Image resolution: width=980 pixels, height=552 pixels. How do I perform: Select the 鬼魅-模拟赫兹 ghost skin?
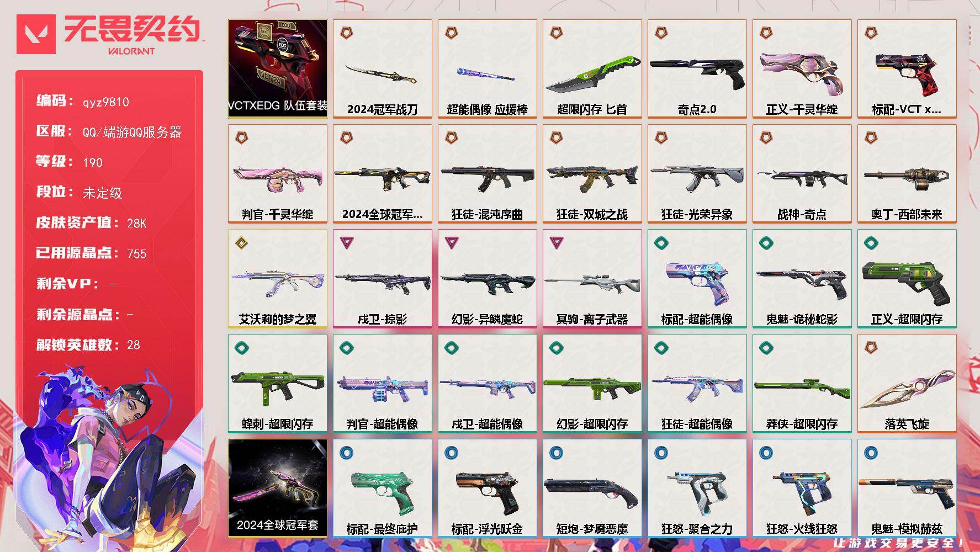point(907,488)
